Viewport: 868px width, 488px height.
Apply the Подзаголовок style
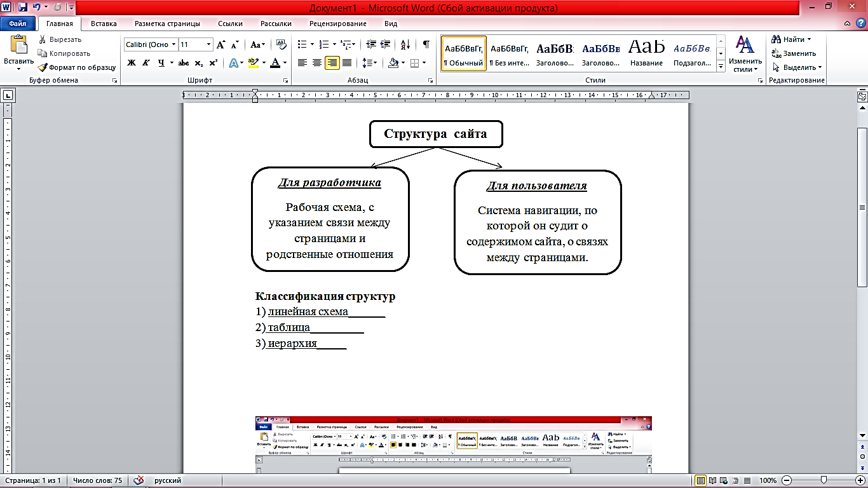[x=692, y=54]
